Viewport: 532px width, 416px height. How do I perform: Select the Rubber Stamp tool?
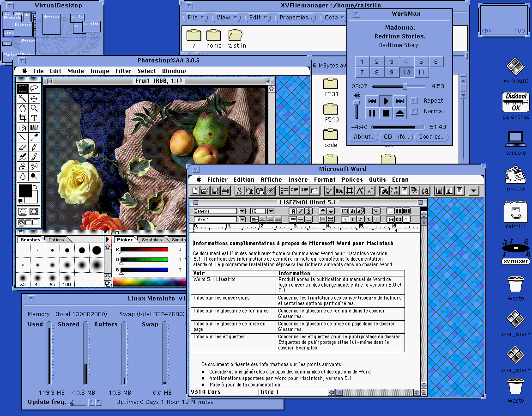coord(22,166)
